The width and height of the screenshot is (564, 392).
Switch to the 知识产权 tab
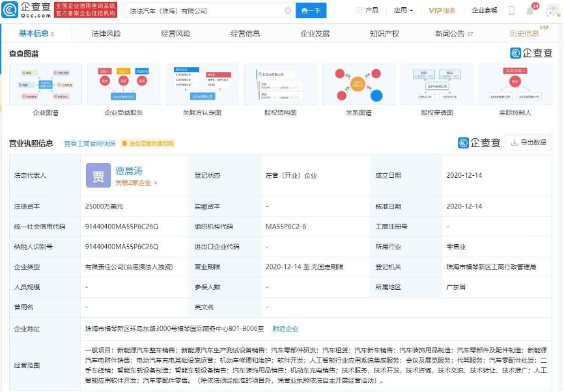384,33
